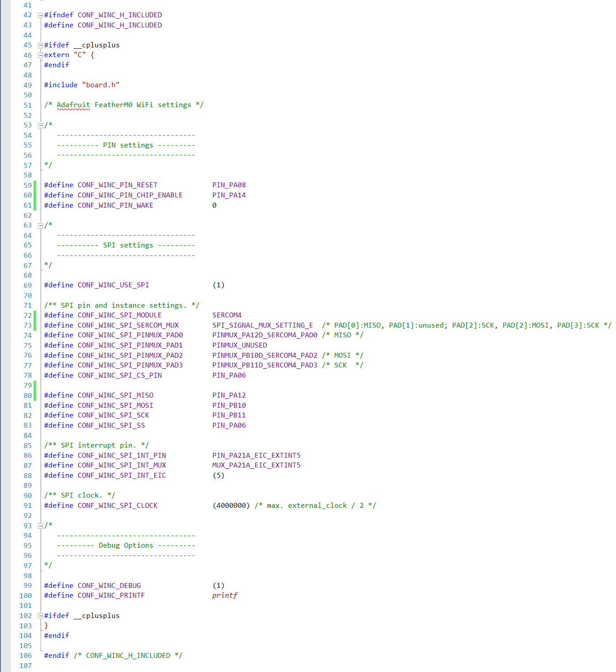The image size is (616, 672).
Task: Click the "SPI clock." comment
Action: point(80,495)
